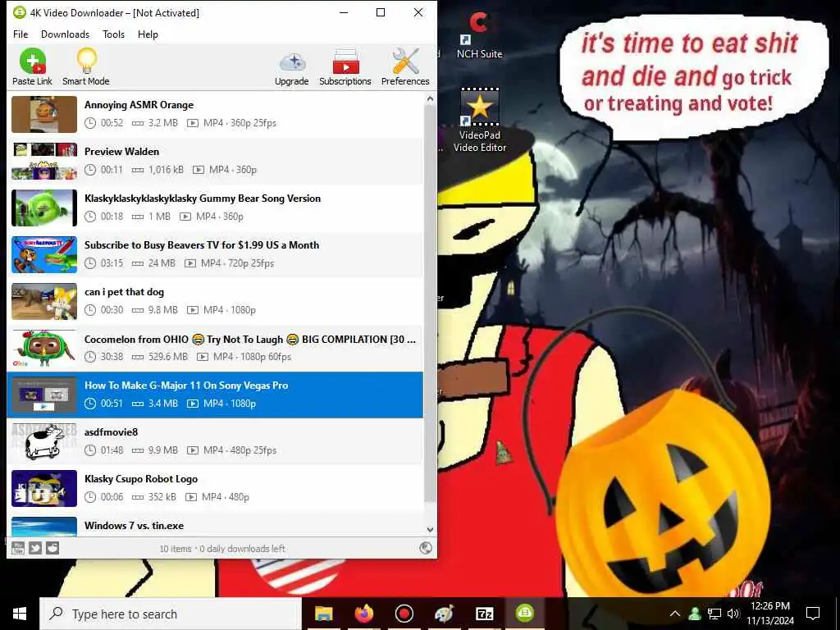The image size is (840, 630).
Task: Select 'Klasky Csupo Robot Logo' title
Action: 141,479
